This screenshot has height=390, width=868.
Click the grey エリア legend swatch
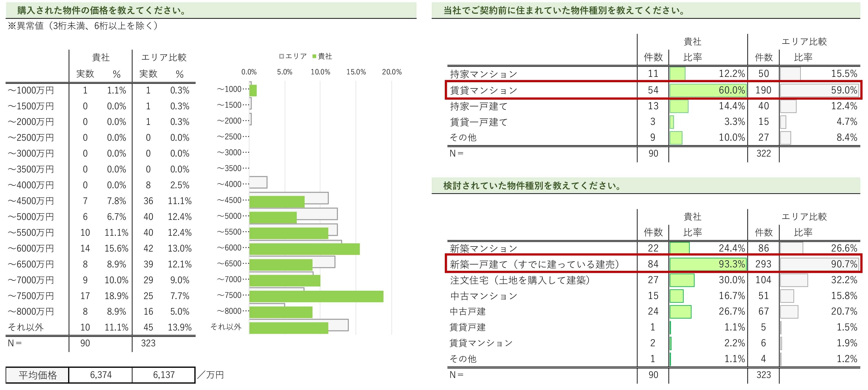coord(281,56)
